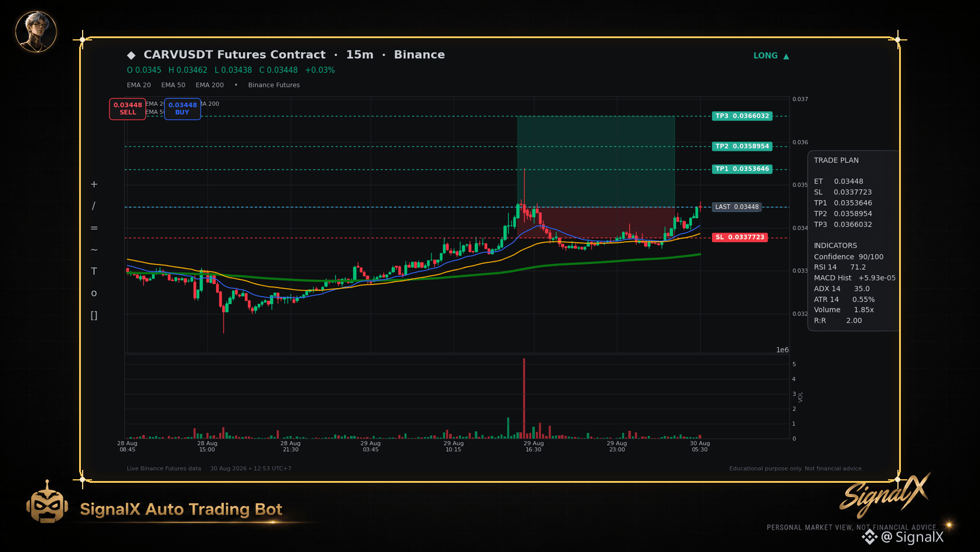Viewport: 980px width, 552px height.
Task: Click the Binance exchange name in title
Action: coord(419,55)
